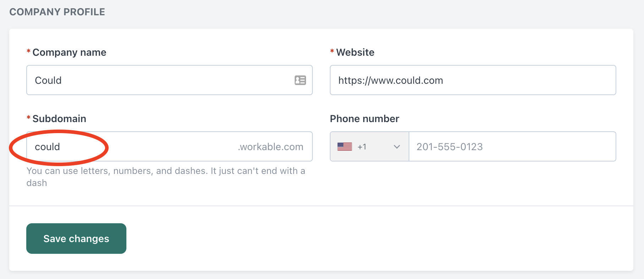Click the required asterisk beside Subdomain
The image size is (644, 279).
[28, 118]
